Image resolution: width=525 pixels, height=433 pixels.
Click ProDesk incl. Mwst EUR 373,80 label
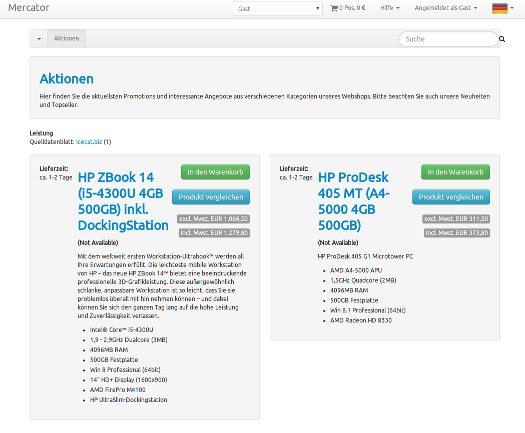pos(457,233)
